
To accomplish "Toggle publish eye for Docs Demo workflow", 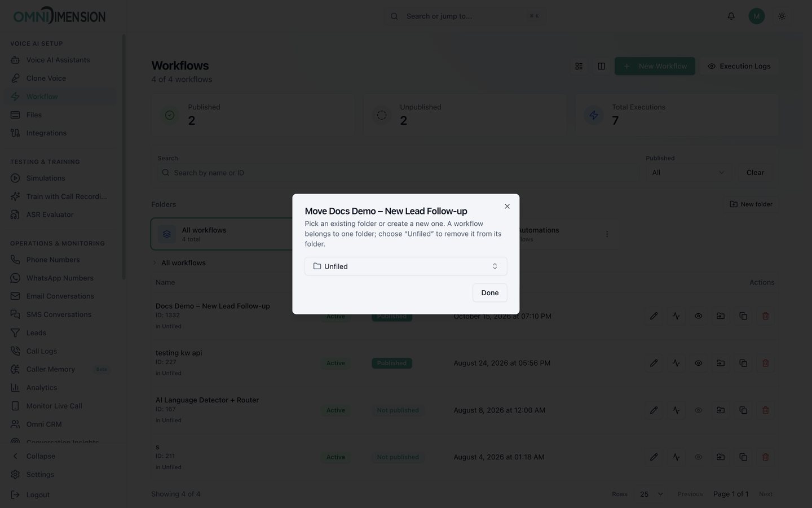I will [698, 316].
